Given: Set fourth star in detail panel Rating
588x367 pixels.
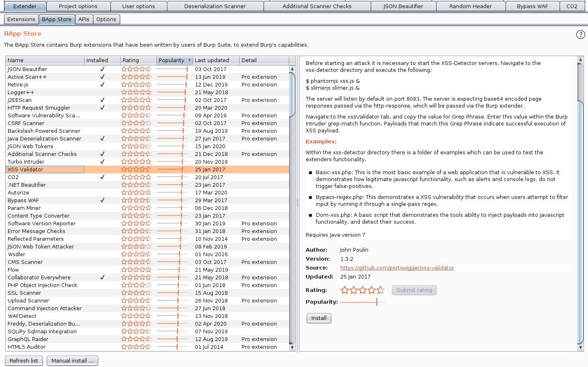Looking at the screenshot, I should click(372, 290).
